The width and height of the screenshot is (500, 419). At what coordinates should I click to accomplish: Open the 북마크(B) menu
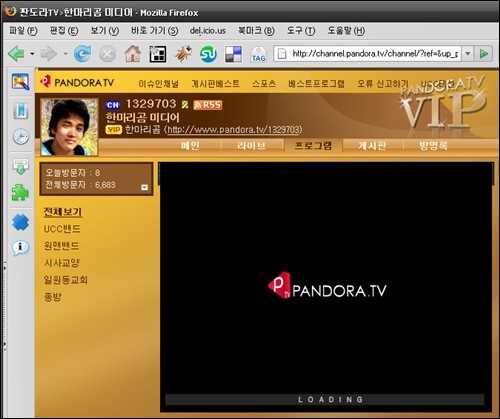click(x=256, y=31)
